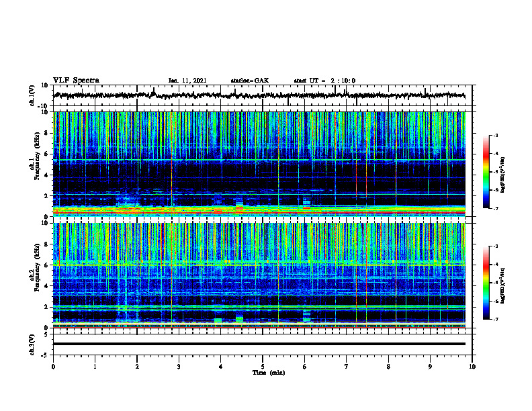The image size is (532, 411).
Task: Click the "4" kHz tick on ch.1 frequency axis
Action: click(46, 175)
